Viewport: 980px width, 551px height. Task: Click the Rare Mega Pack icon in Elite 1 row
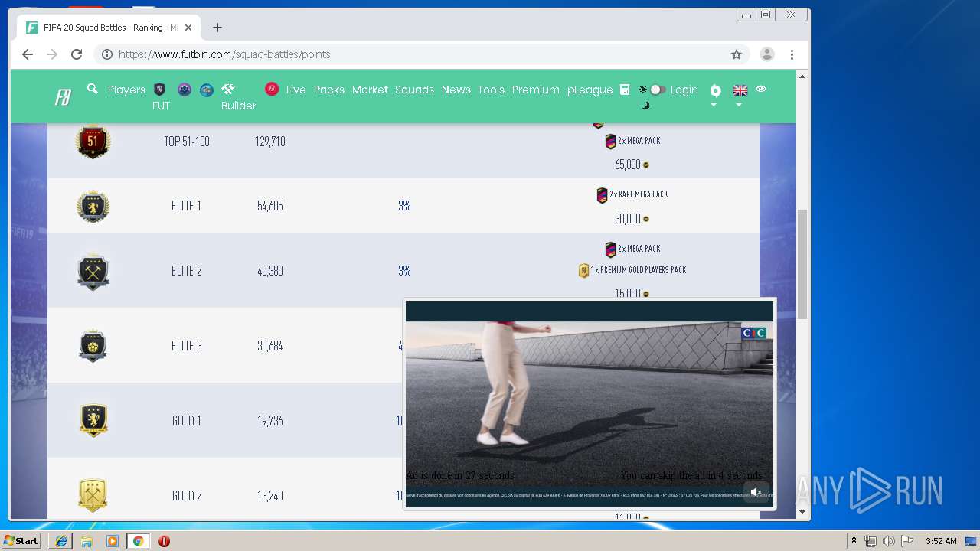coord(602,195)
